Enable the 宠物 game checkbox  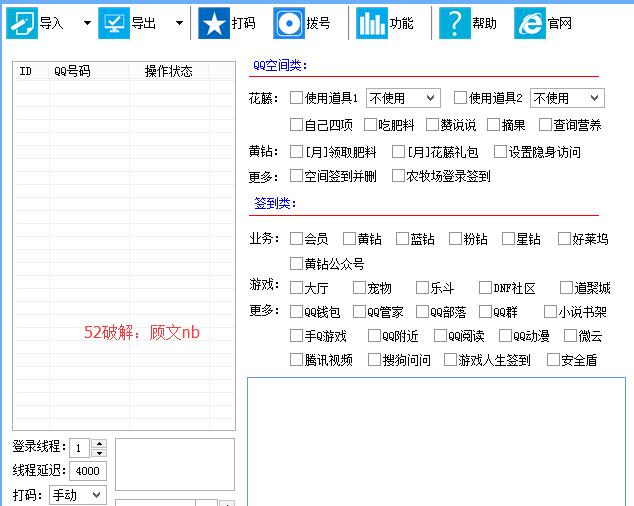click(x=359, y=288)
